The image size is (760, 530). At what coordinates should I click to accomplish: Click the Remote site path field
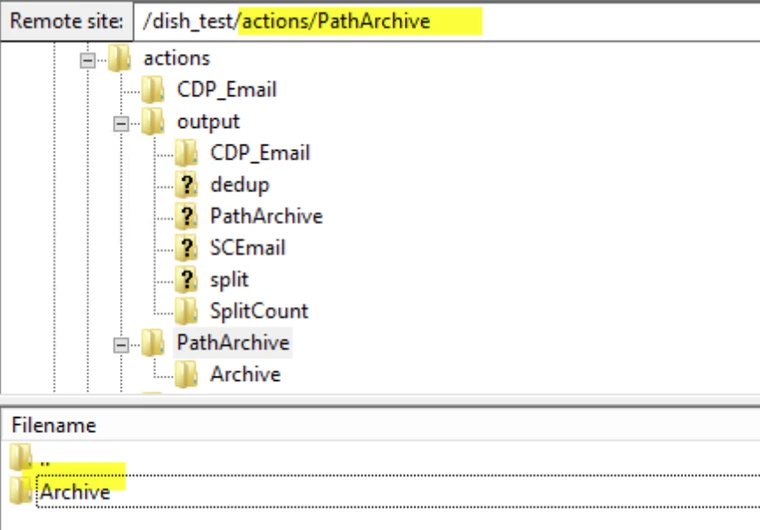pos(440,21)
